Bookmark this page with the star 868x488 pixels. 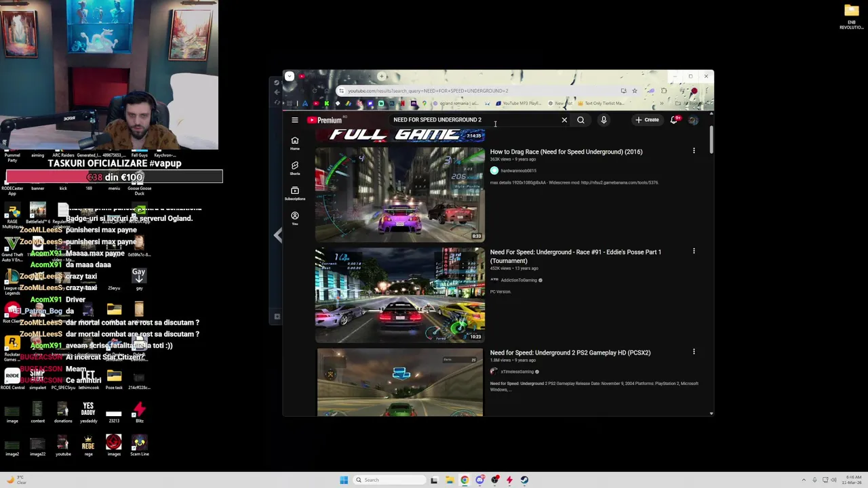click(635, 91)
